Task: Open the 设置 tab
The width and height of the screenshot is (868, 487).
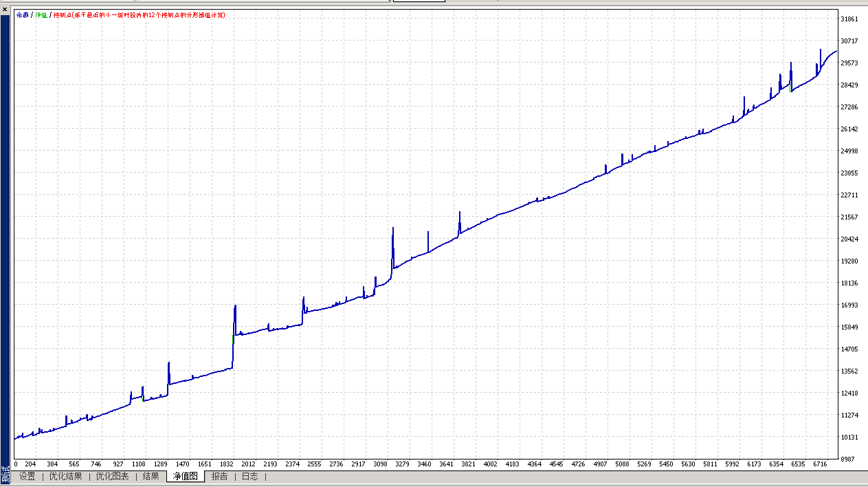Action: click(x=27, y=476)
